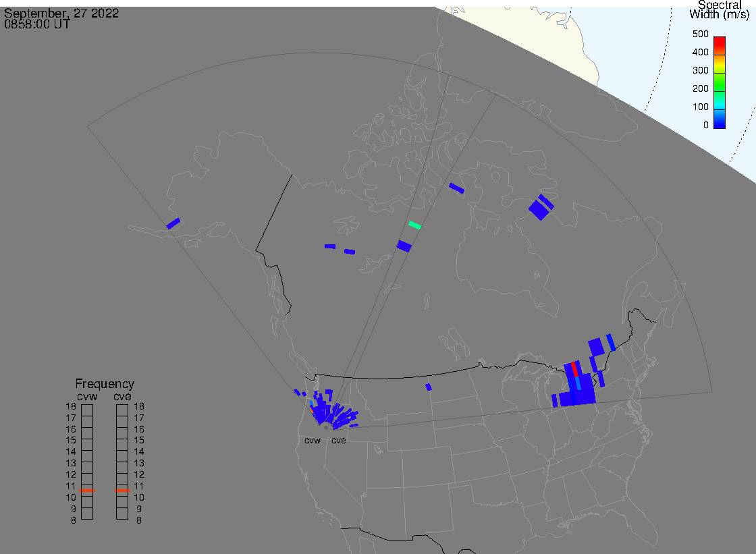
Task: Click the large blue scatter block in northern Quebec
Action: coord(539,211)
